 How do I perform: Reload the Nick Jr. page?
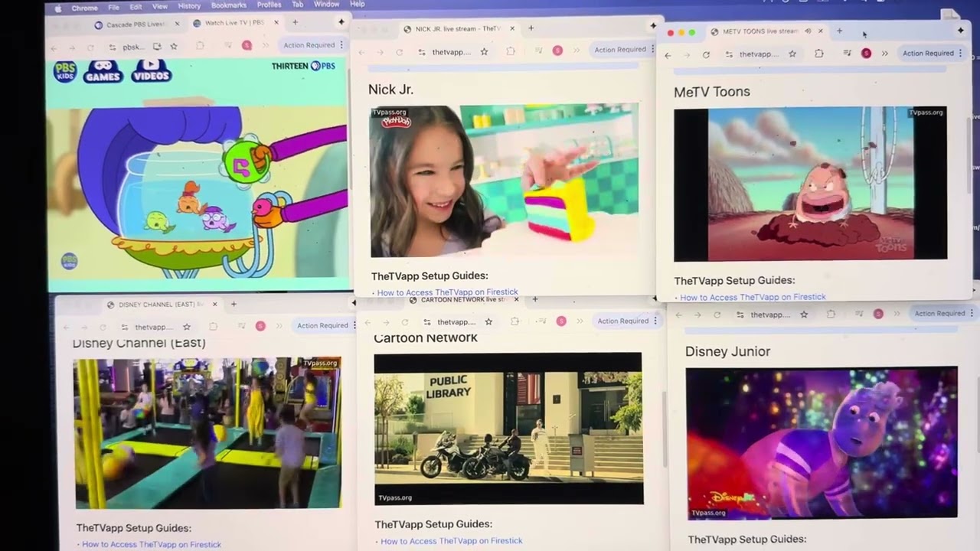[x=399, y=52]
